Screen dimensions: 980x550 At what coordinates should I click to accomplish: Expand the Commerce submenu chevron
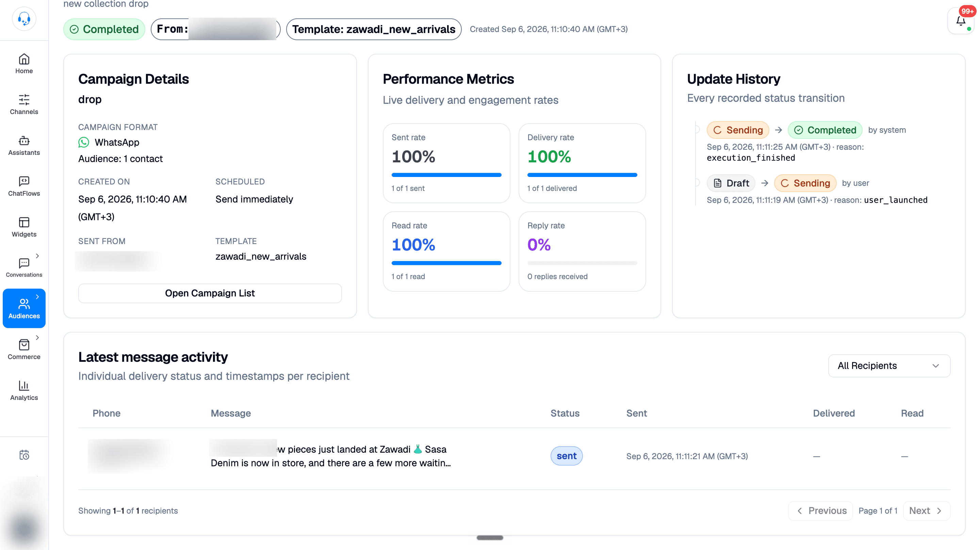pos(37,338)
